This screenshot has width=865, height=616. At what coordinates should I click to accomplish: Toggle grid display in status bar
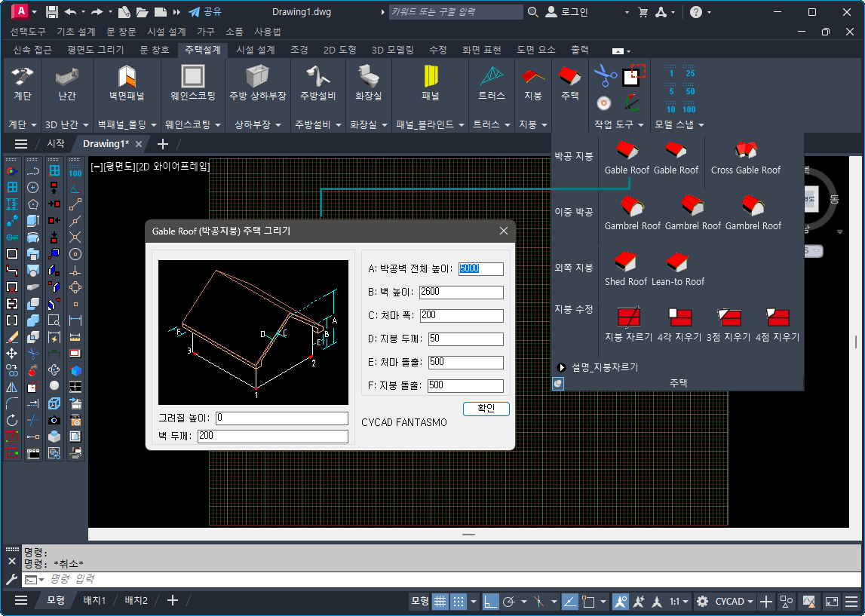pos(439,601)
